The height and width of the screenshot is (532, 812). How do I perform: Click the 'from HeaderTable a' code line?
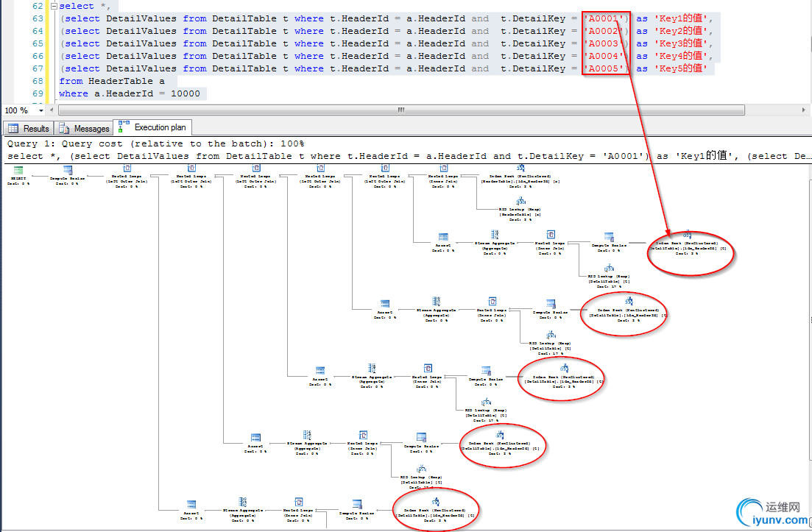click(112, 81)
